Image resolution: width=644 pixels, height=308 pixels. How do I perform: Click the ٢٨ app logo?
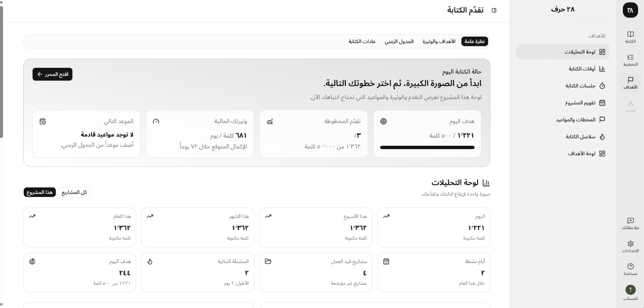(630, 10)
